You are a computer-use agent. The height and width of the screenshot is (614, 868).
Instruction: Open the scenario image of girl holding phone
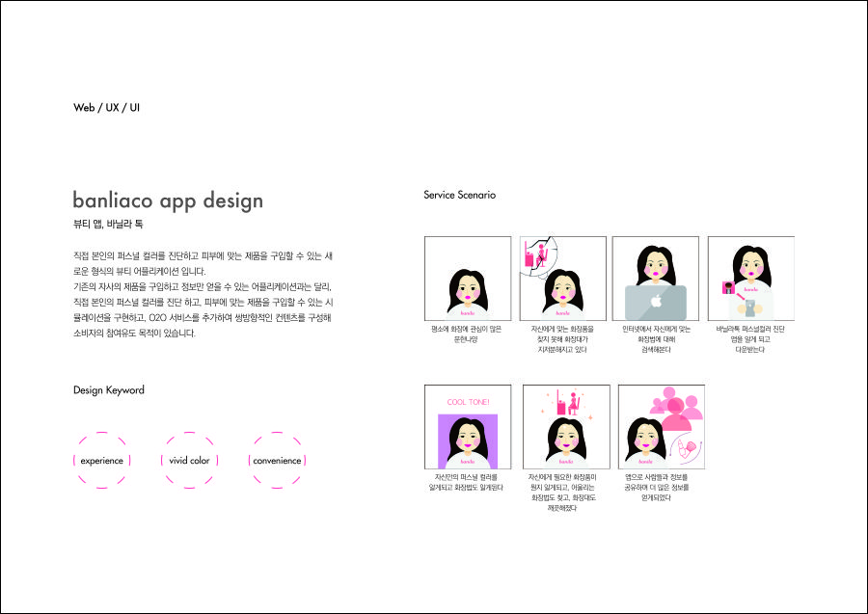click(x=751, y=279)
